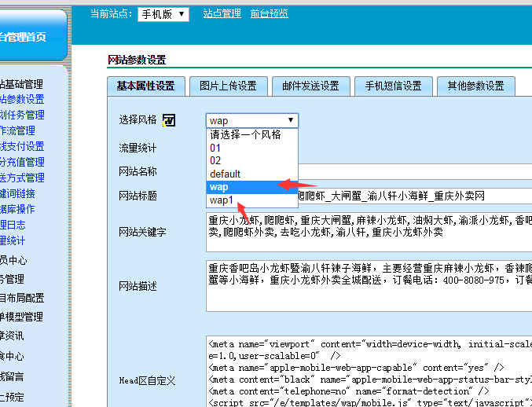532x407 pixels.
Task: Open 词链接 sidebar link
Action: coord(17,193)
